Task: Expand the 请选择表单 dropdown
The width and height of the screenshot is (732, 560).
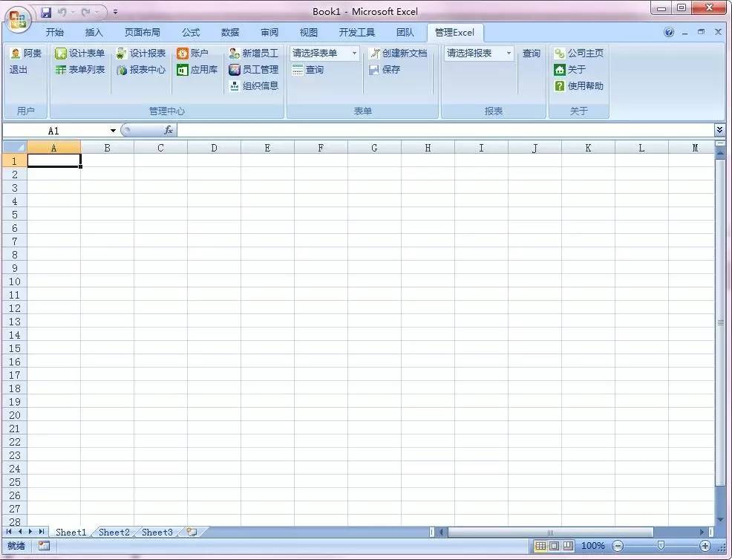Action: tap(354, 53)
